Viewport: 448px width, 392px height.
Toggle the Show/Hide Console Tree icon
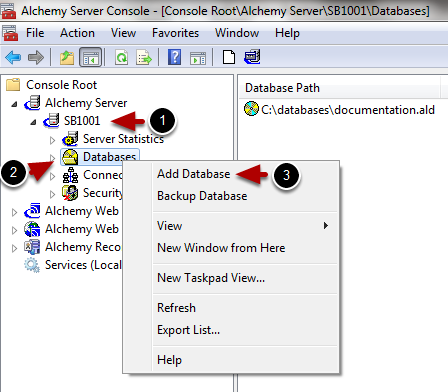point(90,57)
